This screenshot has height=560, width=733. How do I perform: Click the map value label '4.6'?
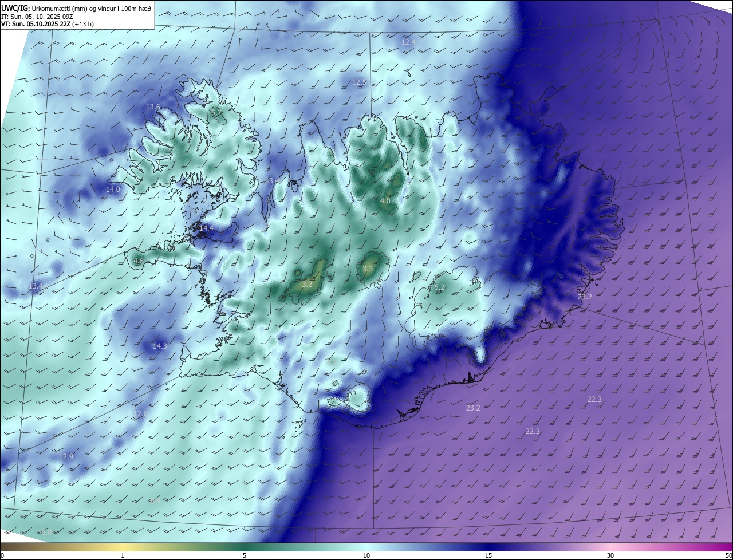(139, 261)
